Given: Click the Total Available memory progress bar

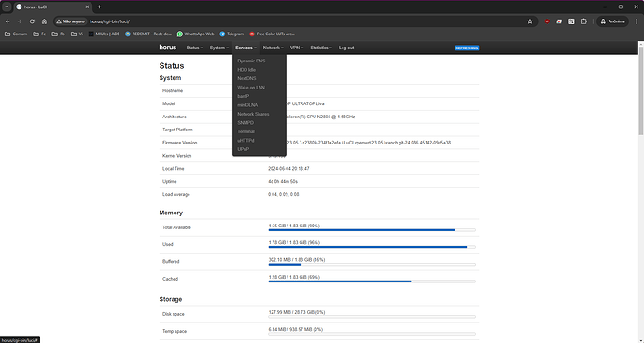Looking at the screenshot, I should [x=372, y=230].
